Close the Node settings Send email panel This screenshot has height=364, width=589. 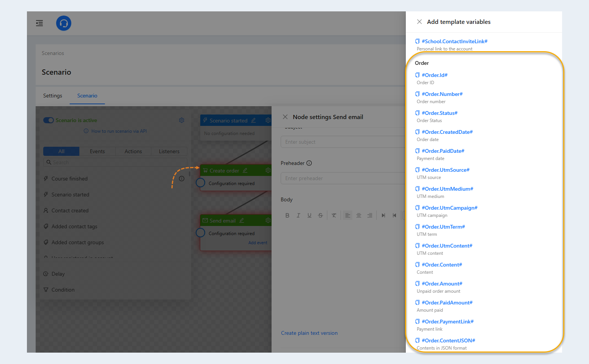[285, 117]
